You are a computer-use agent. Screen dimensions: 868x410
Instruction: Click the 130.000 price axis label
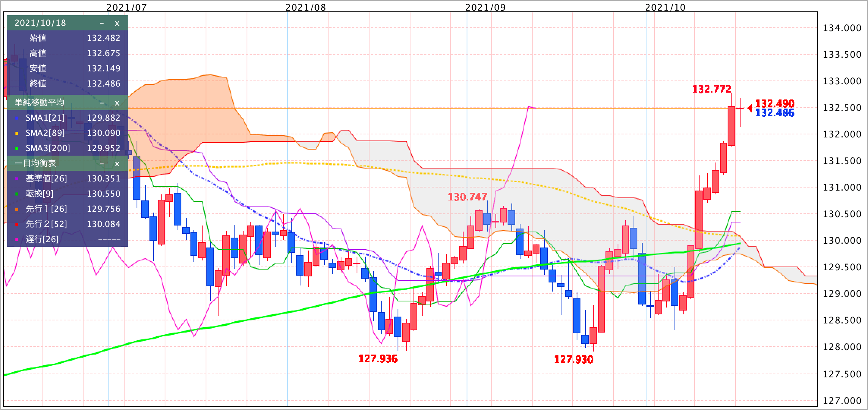click(x=842, y=241)
